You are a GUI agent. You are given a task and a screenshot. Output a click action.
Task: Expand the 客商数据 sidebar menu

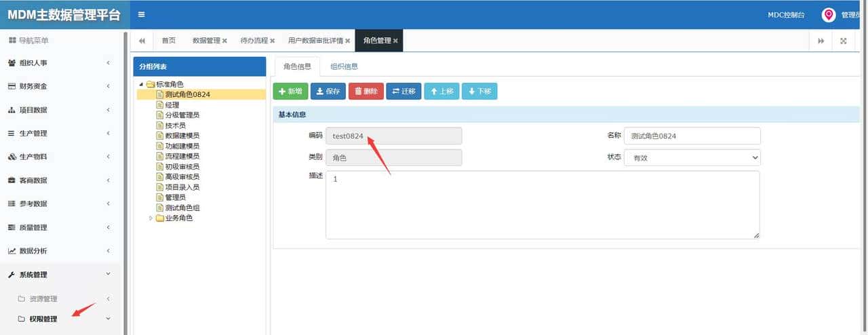(x=60, y=180)
